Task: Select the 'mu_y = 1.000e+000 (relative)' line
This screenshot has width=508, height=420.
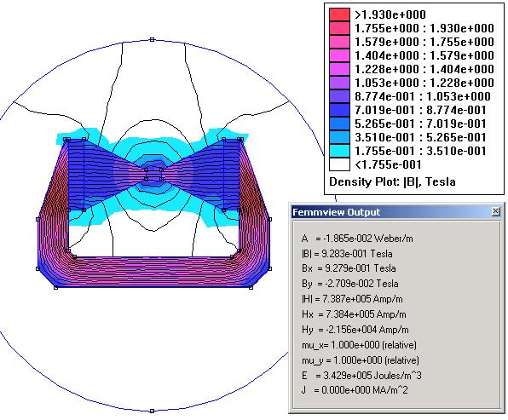Action: [x=361, y=360]
